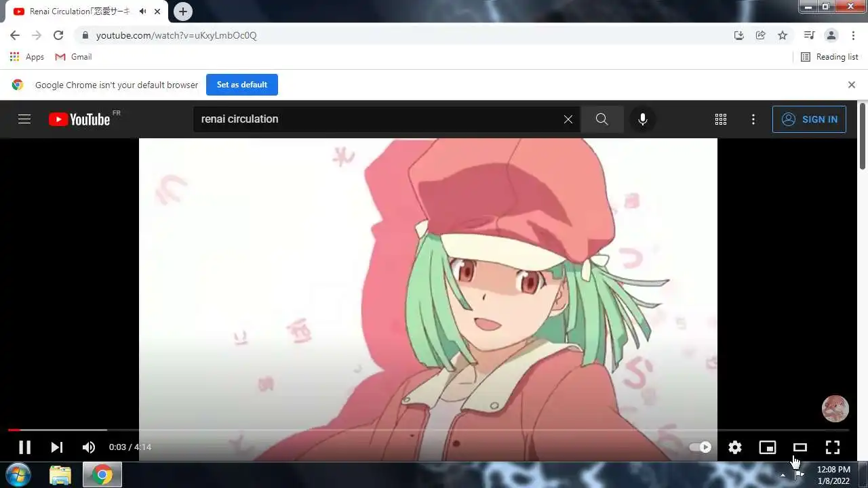Image resolution: width=868 pixels, height=488 pixels.
Task: Click the SIGN IN button
Action: (809, 119)
